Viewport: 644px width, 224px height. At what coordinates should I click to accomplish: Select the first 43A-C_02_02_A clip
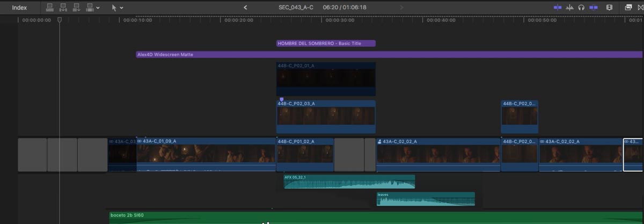pyautogui.click(x=438, y=155)
